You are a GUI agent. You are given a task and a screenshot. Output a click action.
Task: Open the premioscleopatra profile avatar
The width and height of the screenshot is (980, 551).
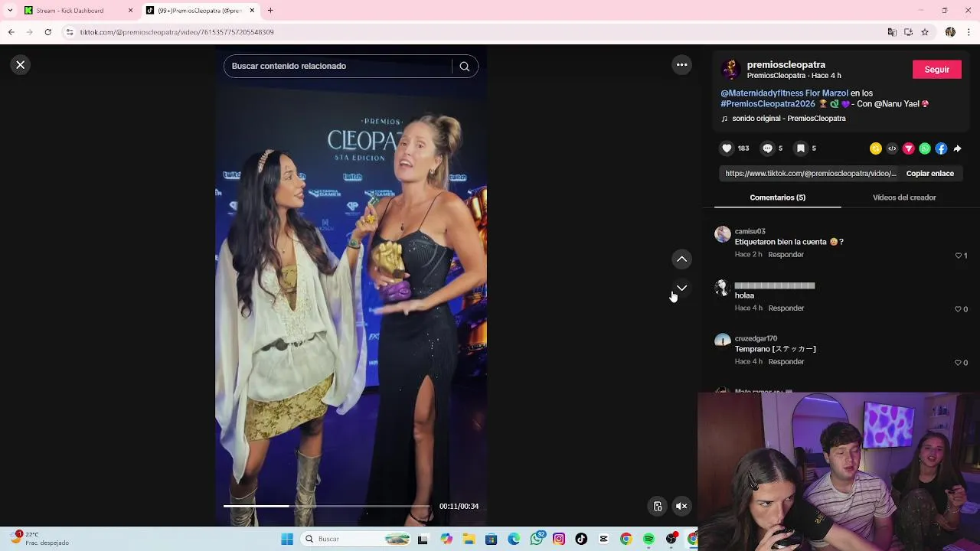tap(730, 70)
